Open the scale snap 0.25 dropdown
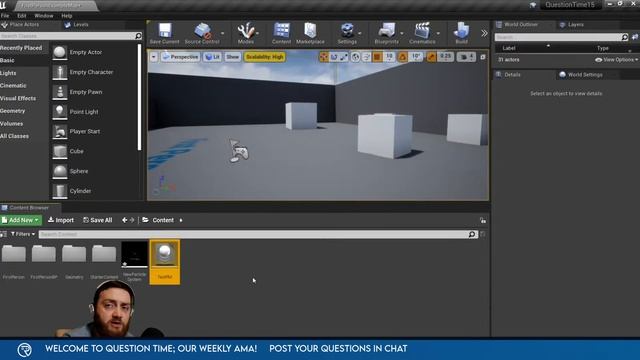This screenshot has width=640, height=360. coord(445,57)
